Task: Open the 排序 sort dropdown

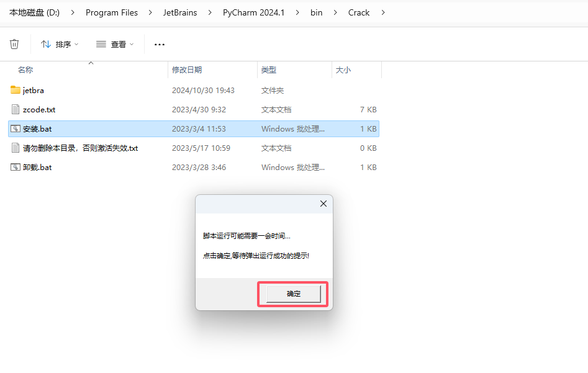Action: point(60,44)
